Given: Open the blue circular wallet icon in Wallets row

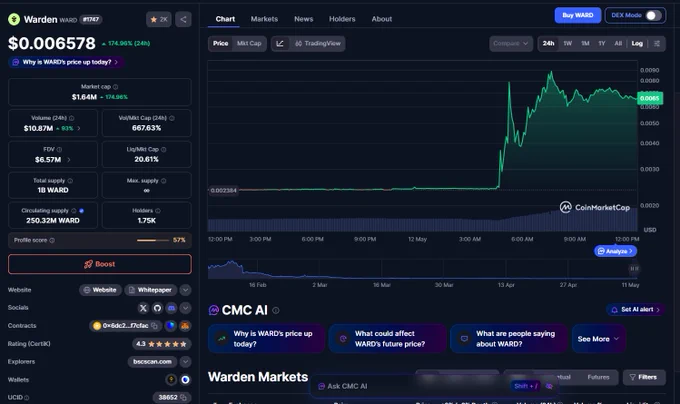Looking at the screenshot, I should 185,380.
